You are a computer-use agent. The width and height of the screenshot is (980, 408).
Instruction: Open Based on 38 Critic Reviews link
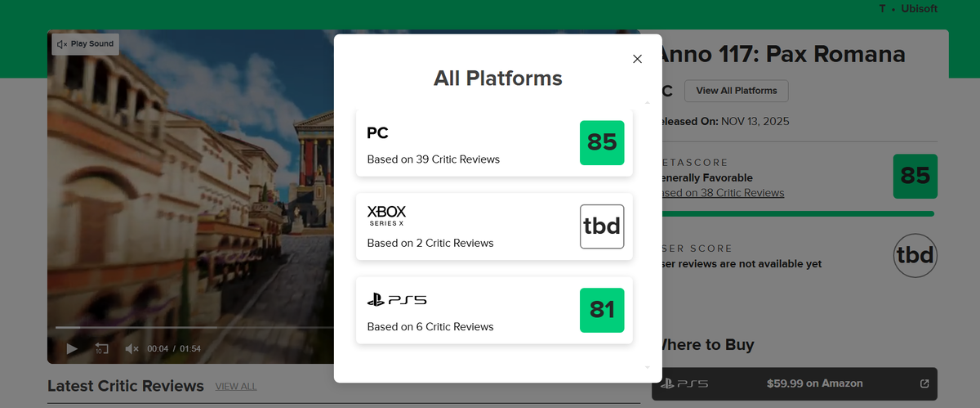pyautogui.click(x=723, y=193)
